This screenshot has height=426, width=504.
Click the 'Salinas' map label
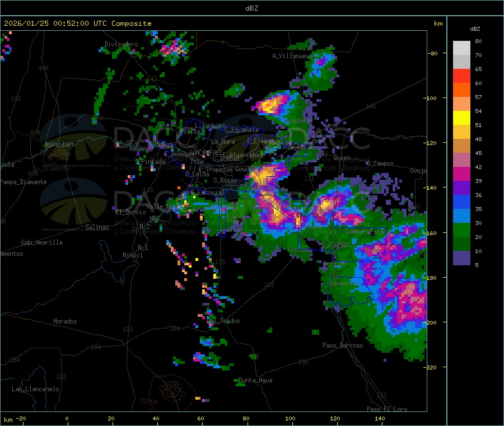click(x=97, y=227)
